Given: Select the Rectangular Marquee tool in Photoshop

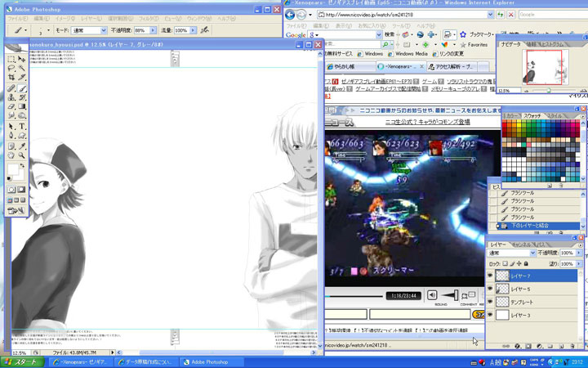Looking at the screenshot, I should tap(11, 60).
